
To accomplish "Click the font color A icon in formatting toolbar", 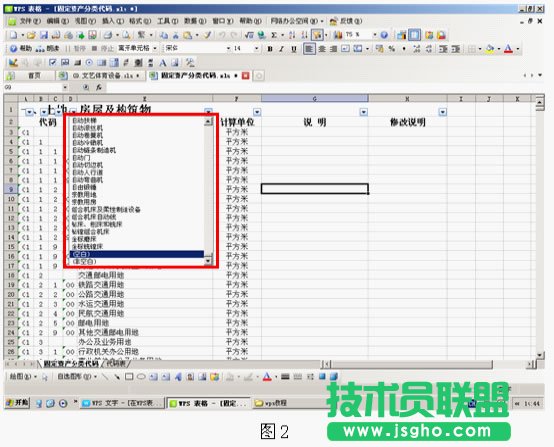I will [508, 49].
